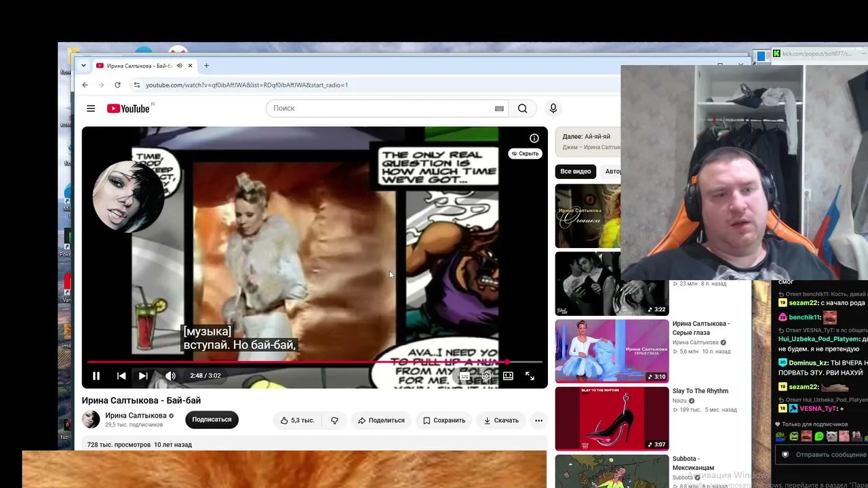Open the browser tab search dropdown
The height and width of the screenshot is (488, 868).
click(83, 66)
